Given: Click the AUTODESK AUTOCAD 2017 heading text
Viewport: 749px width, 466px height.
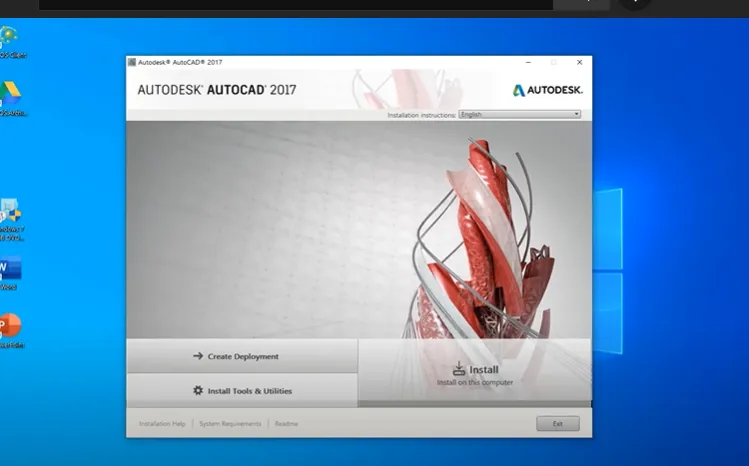Looking at the screenshot, I should [217, 90].
